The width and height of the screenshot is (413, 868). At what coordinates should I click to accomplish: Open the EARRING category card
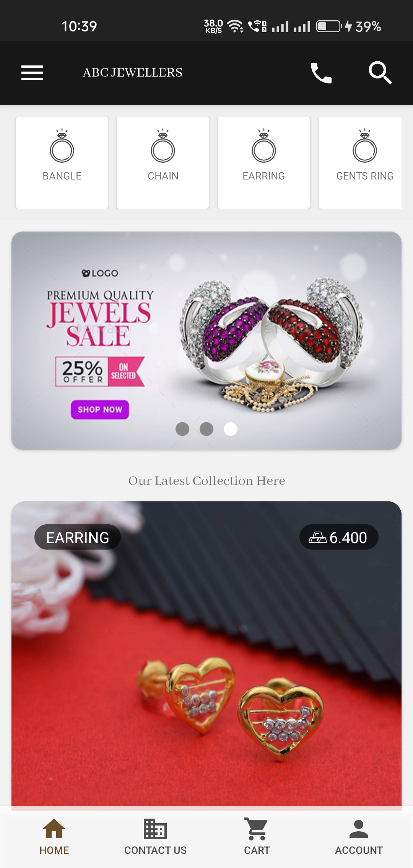pos(264,163)
